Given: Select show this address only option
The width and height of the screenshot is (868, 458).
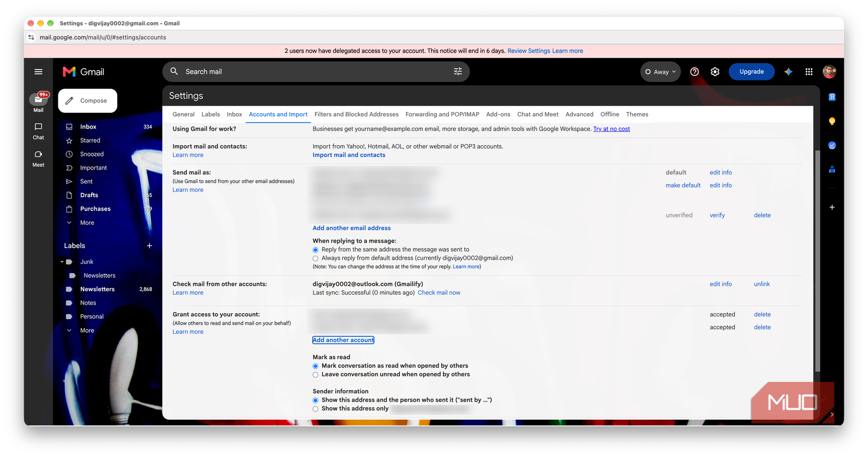Looking at the screenshot, I should coord(316,409).
